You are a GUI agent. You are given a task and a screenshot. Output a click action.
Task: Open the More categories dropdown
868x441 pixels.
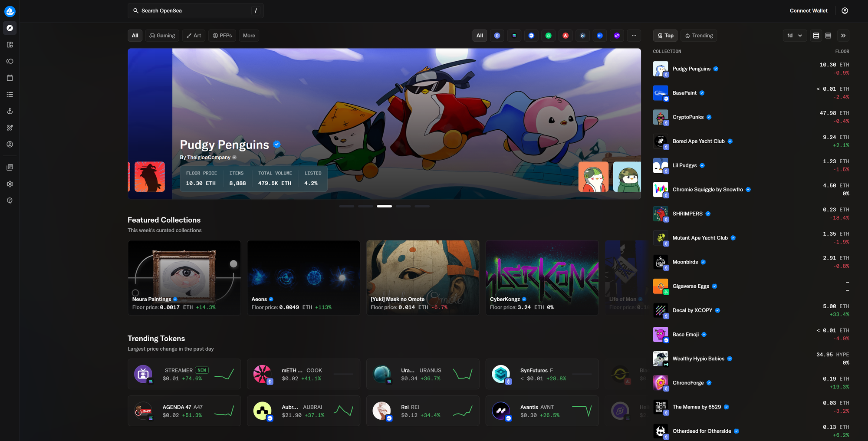[x=249, y=36]
